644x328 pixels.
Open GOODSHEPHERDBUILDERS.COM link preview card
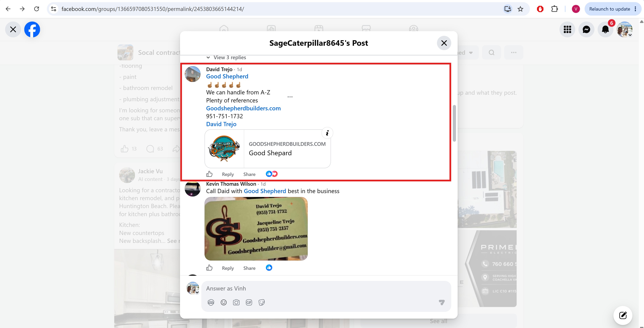(x=268, y=149)
